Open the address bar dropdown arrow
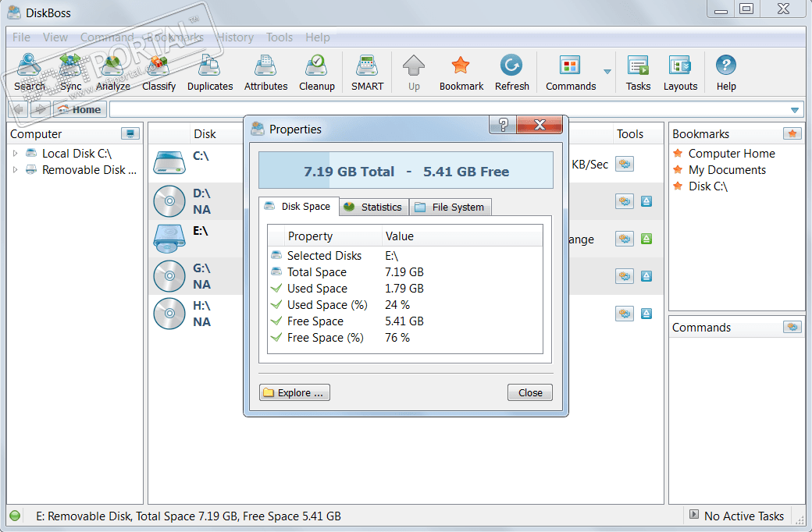Screen dimensions: 812x532 [794, 110]
